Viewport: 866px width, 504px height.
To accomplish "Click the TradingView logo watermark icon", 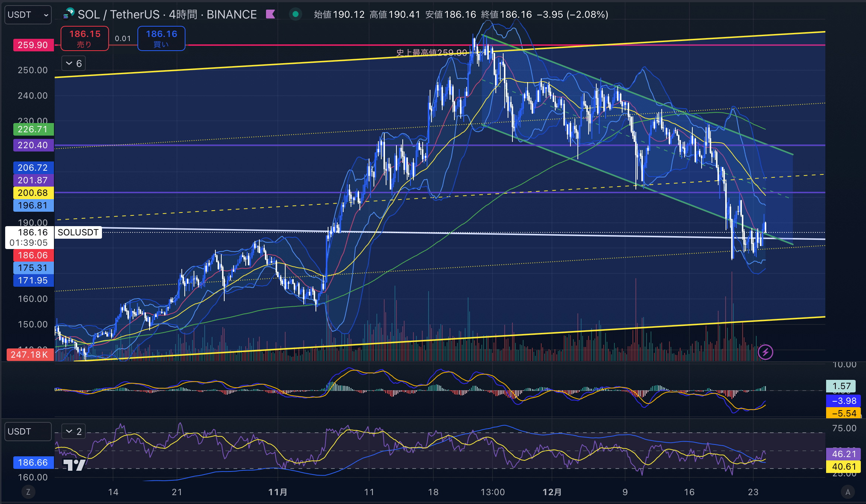I will (x=74, y=464).
